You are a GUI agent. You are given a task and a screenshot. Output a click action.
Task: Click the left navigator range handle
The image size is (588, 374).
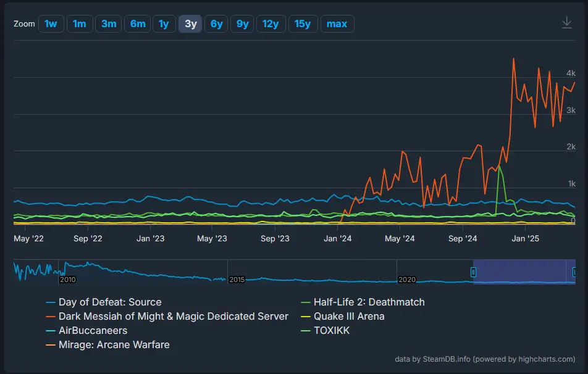pyautogui.click(x=474, y=272)
